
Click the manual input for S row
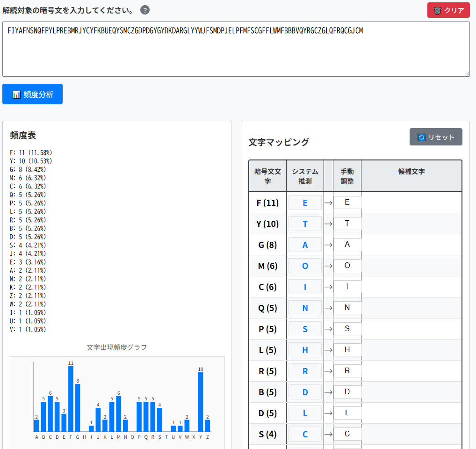click(x=347, y=434)
